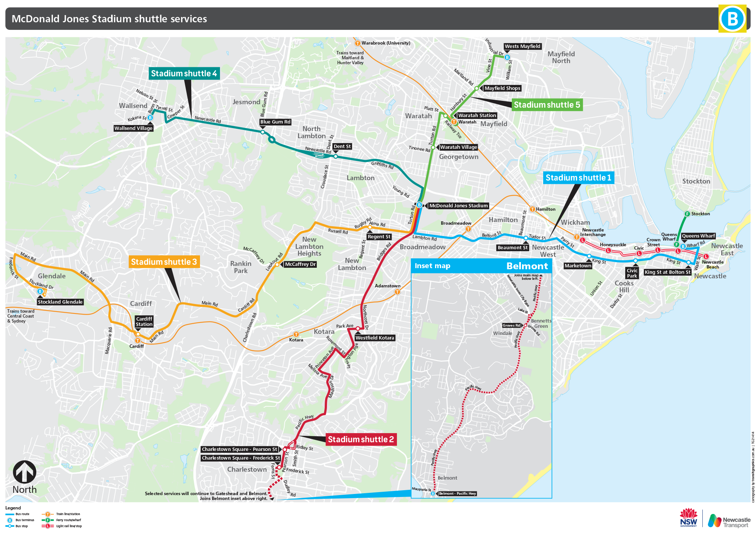Select the Stadium shuttle 3 label
The height and width of the screenshot is (534, 756).
click(164, 262)
